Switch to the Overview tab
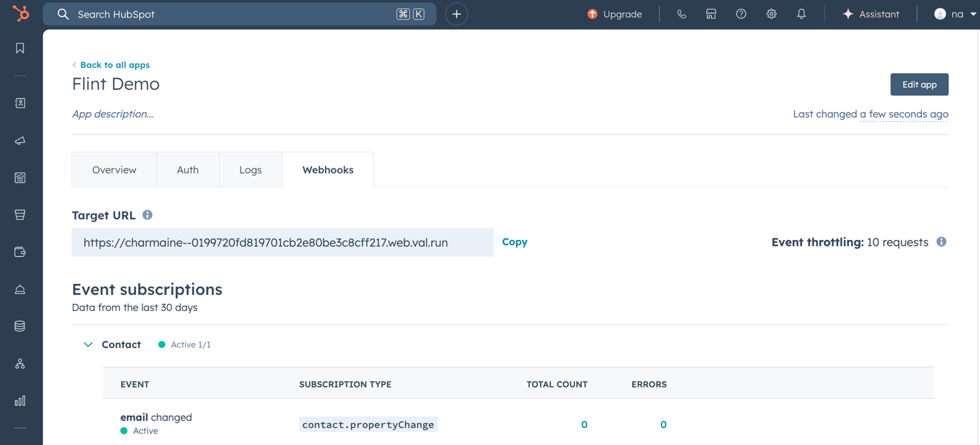 point(114,170)
